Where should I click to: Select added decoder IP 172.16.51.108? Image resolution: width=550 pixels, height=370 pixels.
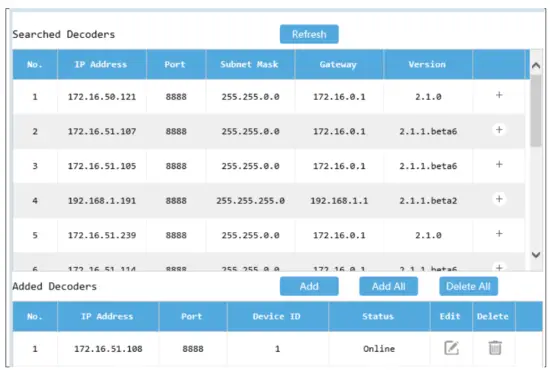pyautogui.click(x=108, y=349)
